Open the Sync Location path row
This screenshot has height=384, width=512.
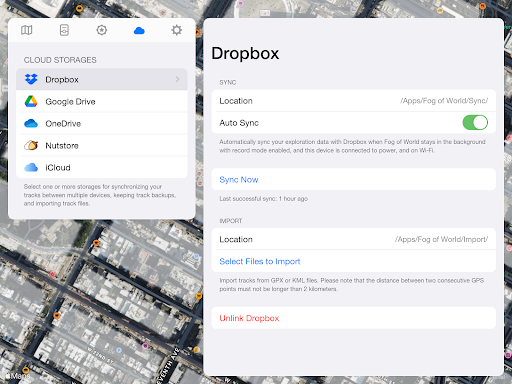[354, 101]
